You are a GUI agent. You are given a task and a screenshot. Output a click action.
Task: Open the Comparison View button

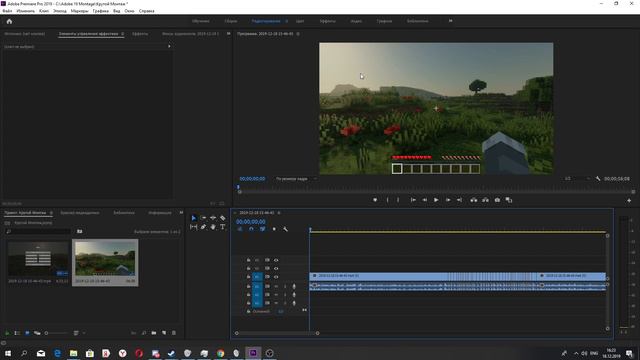pos(509,200)
